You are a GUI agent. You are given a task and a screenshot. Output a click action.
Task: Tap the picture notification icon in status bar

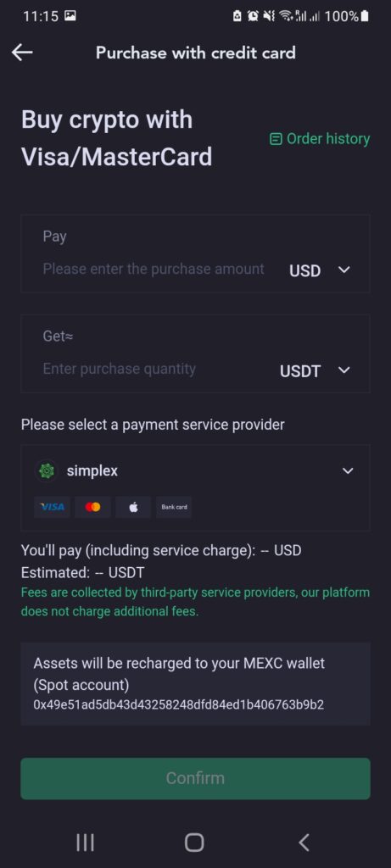pyautogui.click(x=70, y=16)
